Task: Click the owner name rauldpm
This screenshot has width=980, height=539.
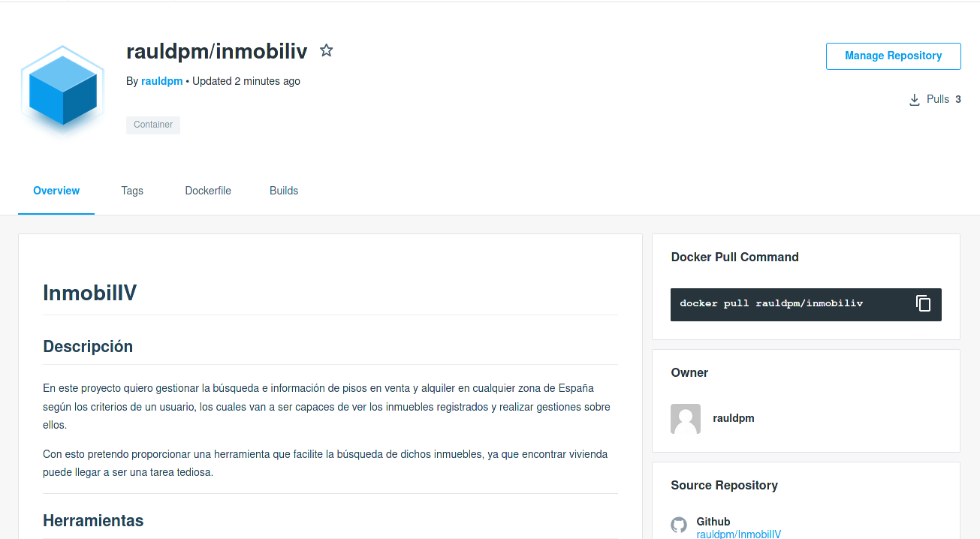Action: click(x=734, y=418)
